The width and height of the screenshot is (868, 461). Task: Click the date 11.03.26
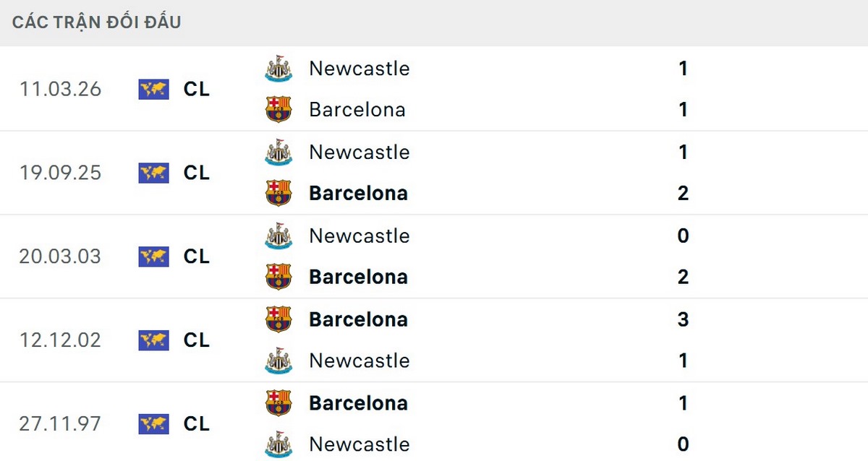(60, 89)
